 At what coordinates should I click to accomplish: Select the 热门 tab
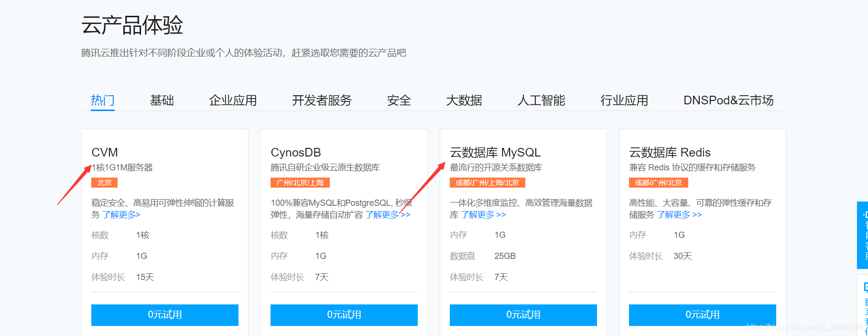coord(103,101)
